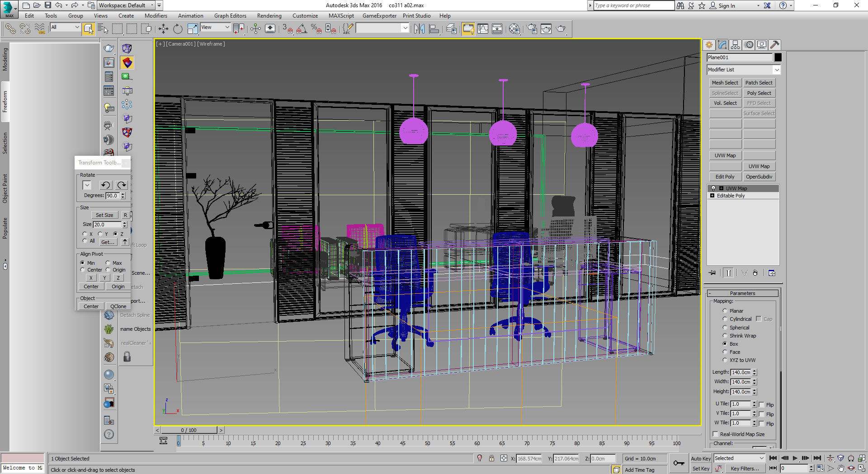Choose the Select and Scale tool
Image resolution: width=868 pixels, height=474 pixels.
[x=192, y=29]
